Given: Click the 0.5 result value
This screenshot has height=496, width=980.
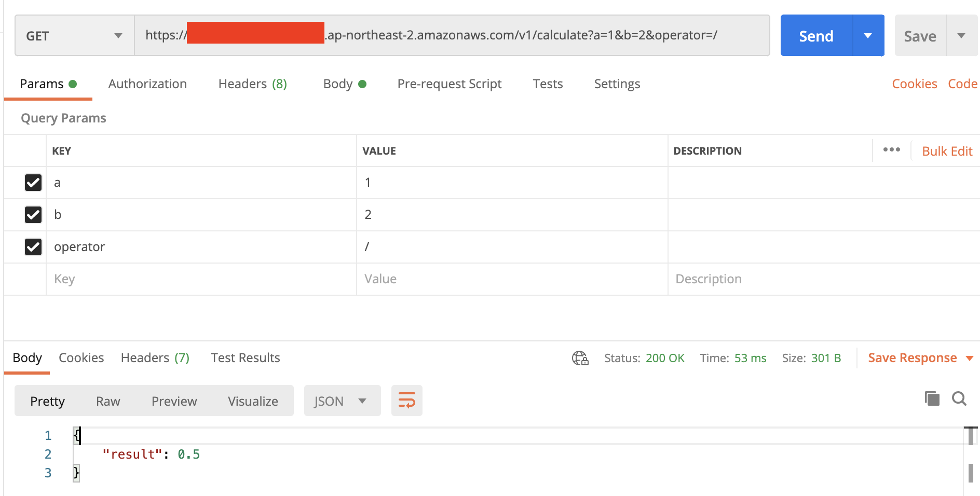Looking at the screenshot, I should click(188, 454).
